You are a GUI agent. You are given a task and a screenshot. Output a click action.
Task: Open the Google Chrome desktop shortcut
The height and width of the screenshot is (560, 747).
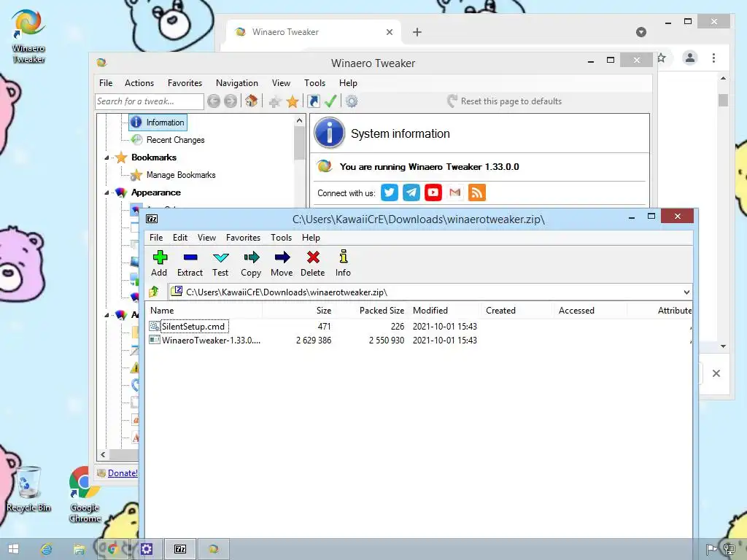coord(85,495)
